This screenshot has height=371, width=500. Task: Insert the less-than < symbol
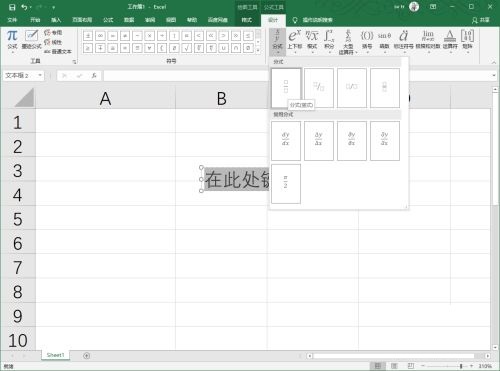click(x=199, y=35)
